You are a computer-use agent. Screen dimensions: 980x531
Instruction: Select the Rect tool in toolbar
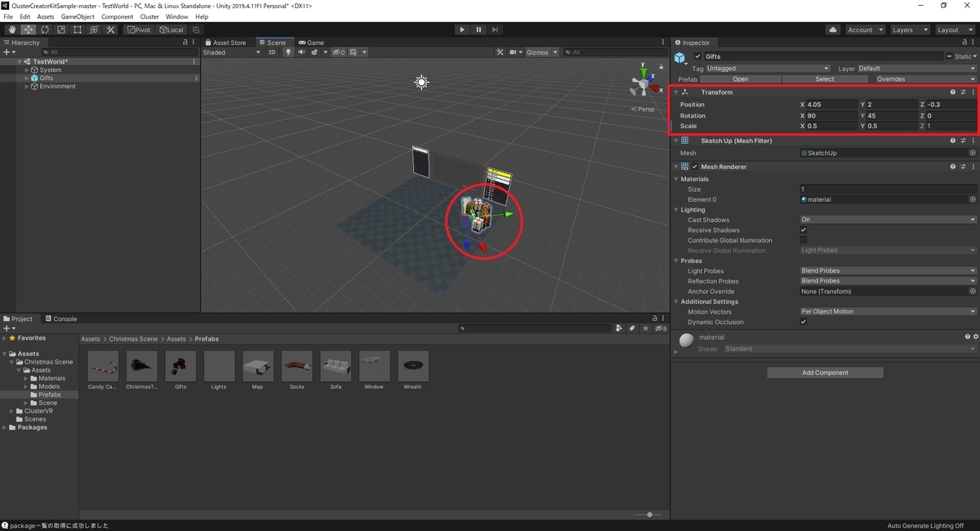point(77,29)
